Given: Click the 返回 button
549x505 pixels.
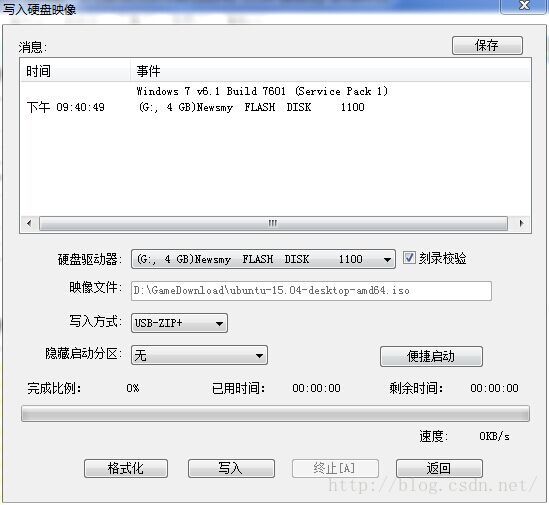Looking at the screenshot, I should [439, 468].
